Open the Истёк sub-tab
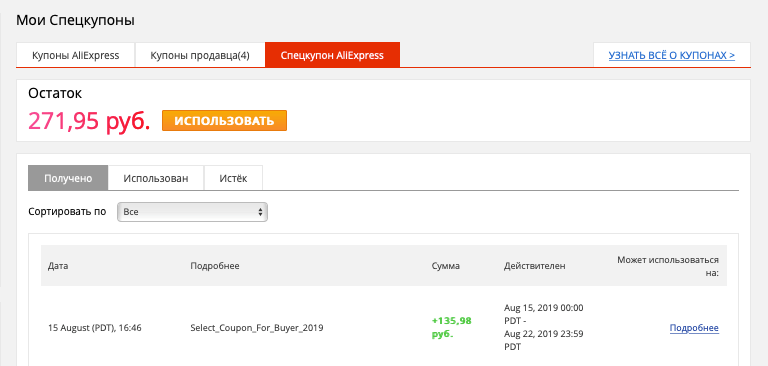The image size is (768, 366). pyautogui.click(x=233, y=178)
